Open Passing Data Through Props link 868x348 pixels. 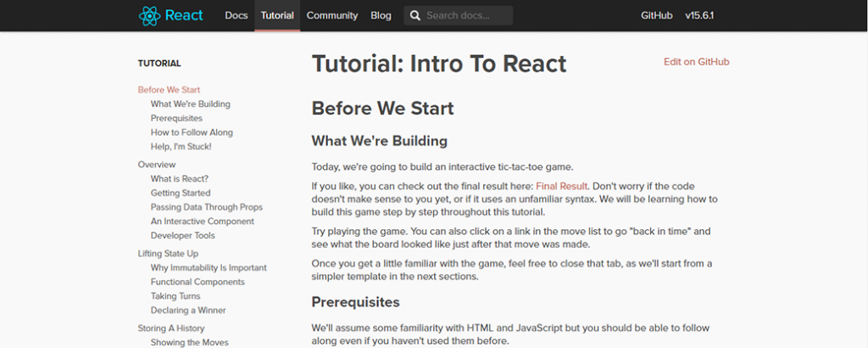[206, 207]
